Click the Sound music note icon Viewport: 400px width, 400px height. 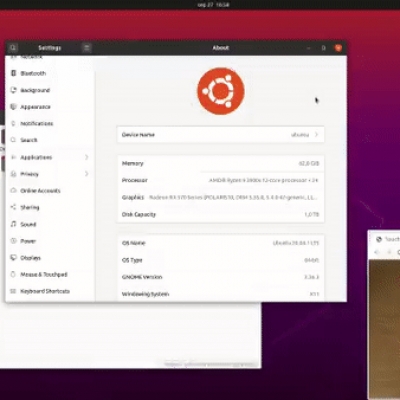point(13,224)
